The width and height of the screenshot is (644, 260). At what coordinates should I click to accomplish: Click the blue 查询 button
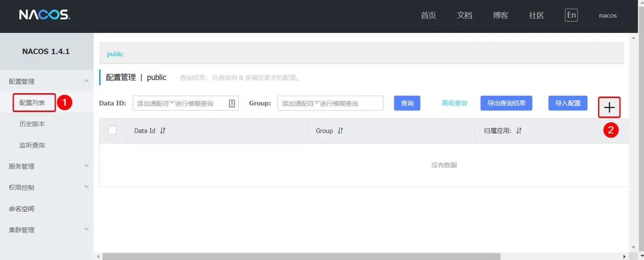[x=407, y=103]
